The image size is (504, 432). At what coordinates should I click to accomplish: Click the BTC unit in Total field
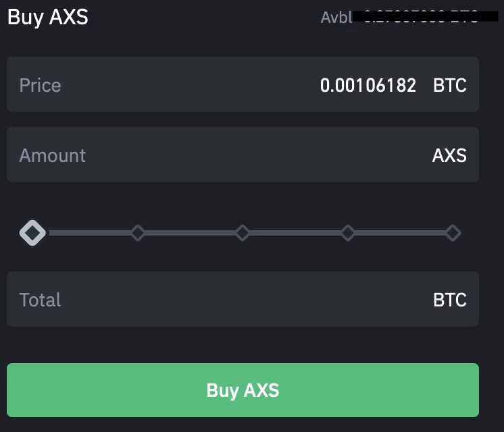tap(450, 300)
